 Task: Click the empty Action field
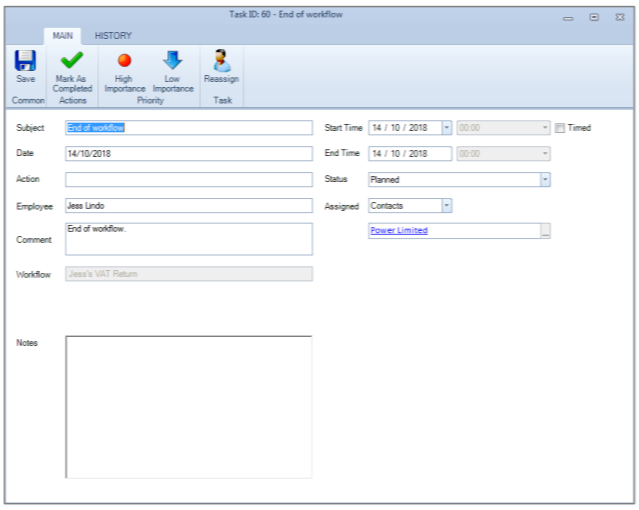(189, 179)
